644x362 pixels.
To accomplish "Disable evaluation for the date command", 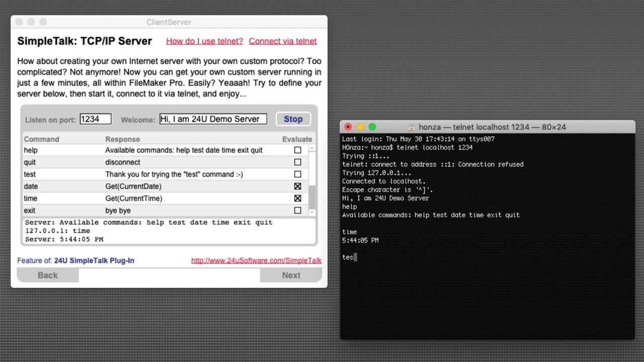I will click(x=297, y=186).
